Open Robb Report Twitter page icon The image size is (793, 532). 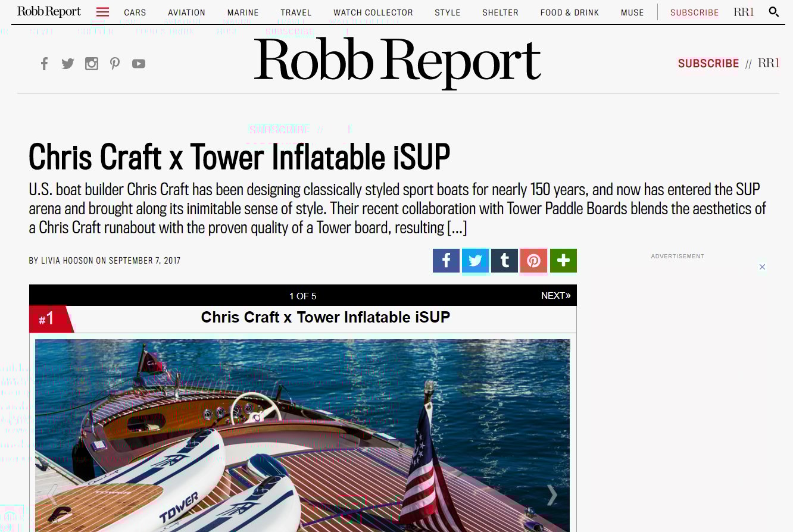coord(68,64)
